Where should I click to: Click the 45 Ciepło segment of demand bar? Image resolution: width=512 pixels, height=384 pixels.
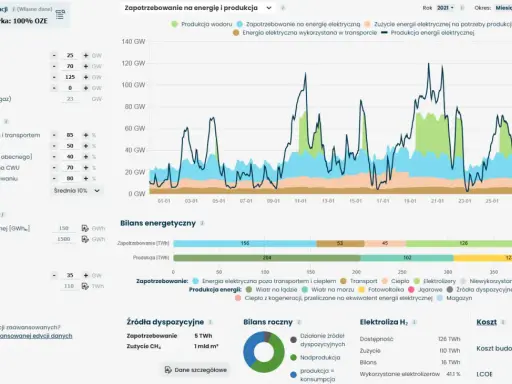[385, 243]
